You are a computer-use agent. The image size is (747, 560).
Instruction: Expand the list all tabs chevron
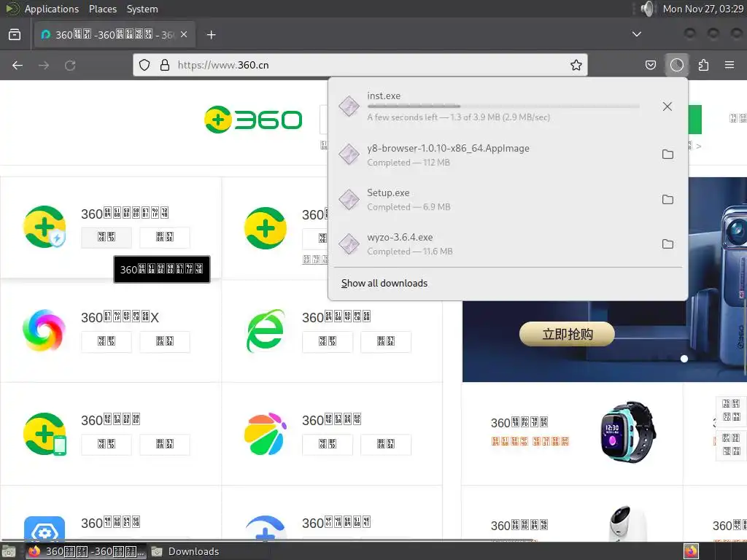click(x=636, y=34)
